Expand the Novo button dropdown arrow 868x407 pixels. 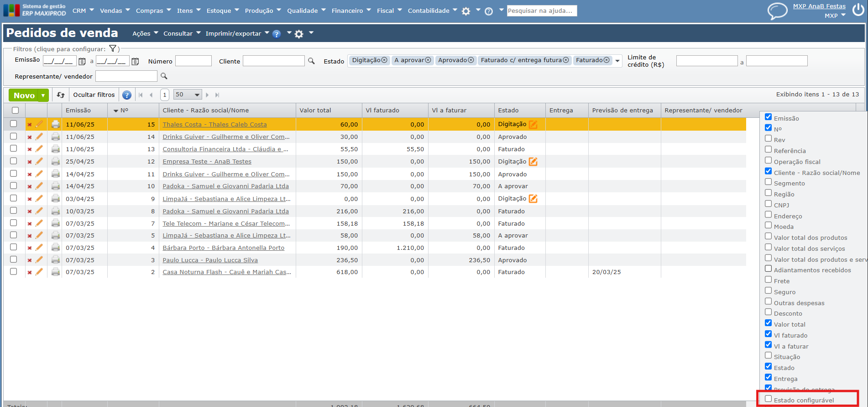click(x=43, y=95)
